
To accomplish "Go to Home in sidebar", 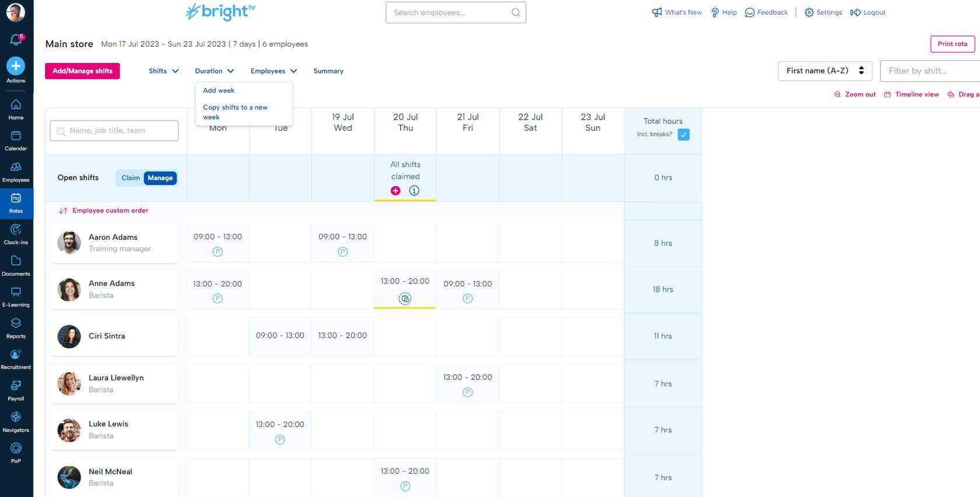I will [x=16, y=109].
